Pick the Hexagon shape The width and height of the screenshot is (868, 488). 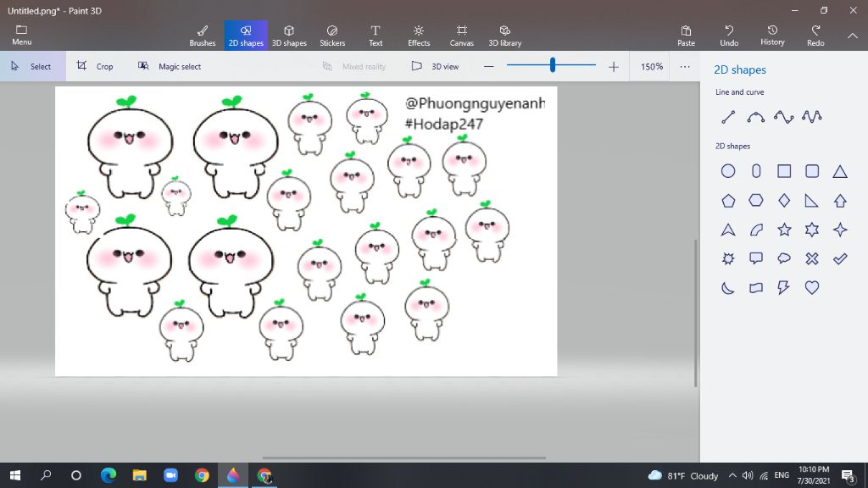point(756,200)
